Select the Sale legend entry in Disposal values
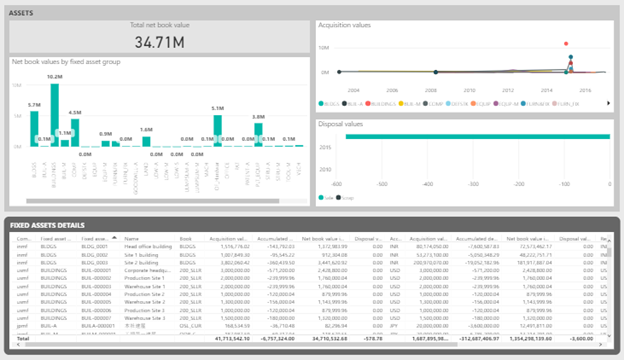The height and width of the screenshot is (360, 624). 326,198
